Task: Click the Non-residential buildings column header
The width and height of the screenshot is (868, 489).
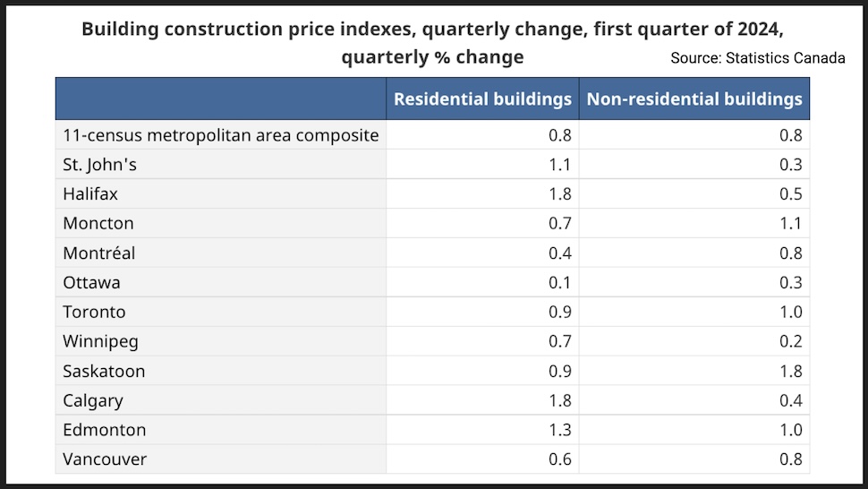Action: (694, 99)
